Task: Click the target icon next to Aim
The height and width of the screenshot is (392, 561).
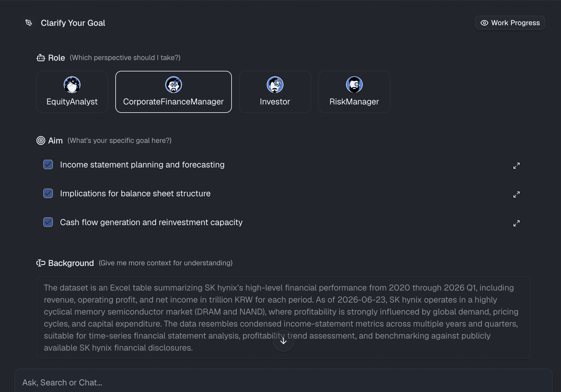Action: tap(41, 140)
